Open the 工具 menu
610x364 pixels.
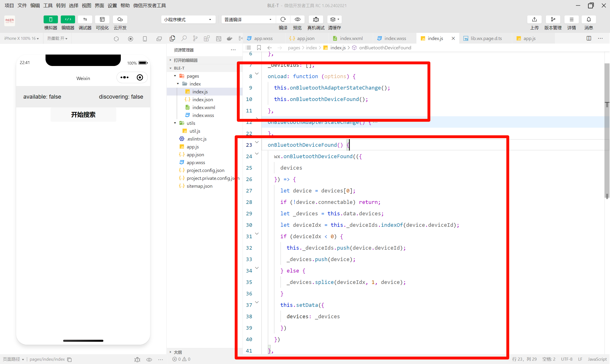pos(48,5)
